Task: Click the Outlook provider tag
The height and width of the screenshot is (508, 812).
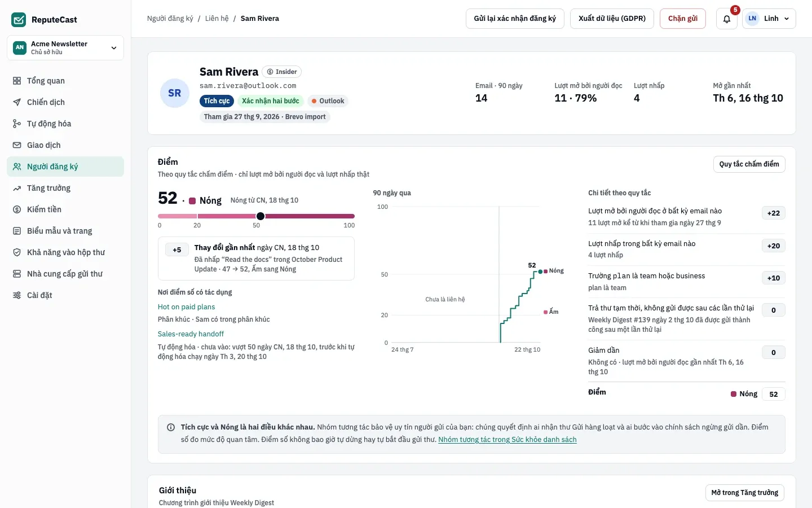Action: [328, 101]
